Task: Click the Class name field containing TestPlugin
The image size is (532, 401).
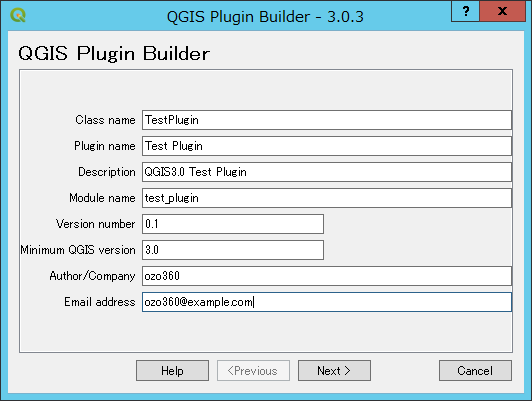Action: tap(327, 120)
